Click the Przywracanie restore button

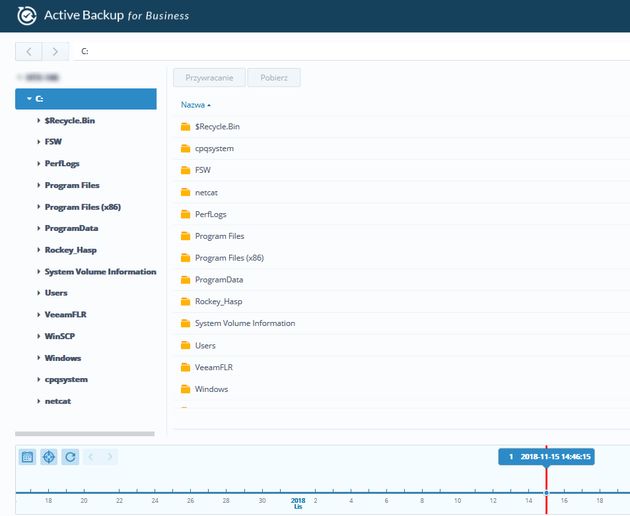coord(209,78)
